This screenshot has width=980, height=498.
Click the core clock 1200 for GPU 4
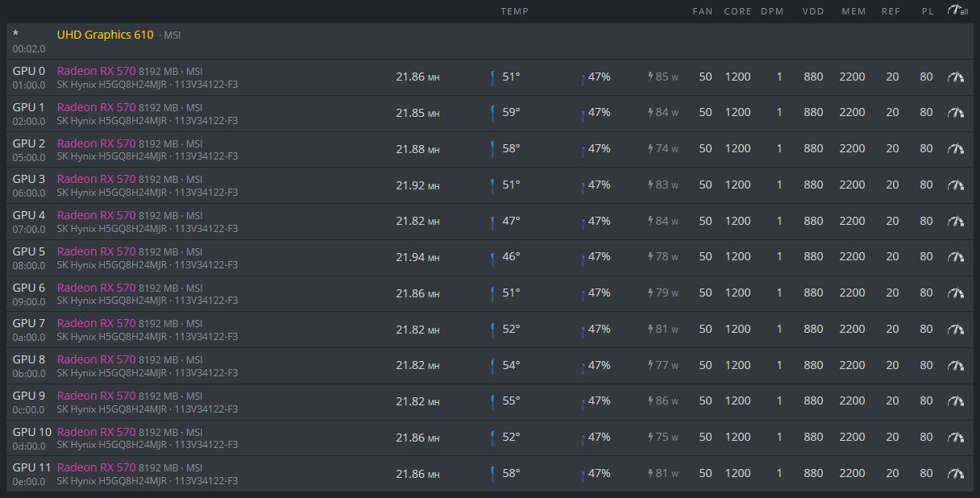point(737,221)
